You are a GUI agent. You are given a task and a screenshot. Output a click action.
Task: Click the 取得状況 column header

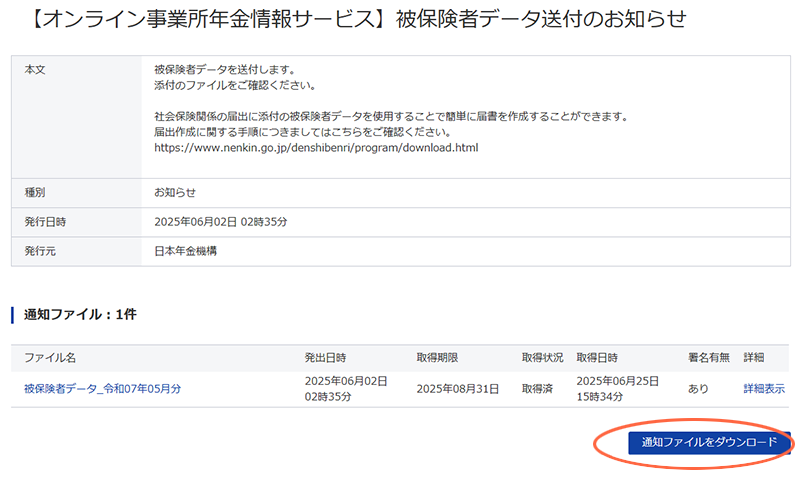(542, 358)
